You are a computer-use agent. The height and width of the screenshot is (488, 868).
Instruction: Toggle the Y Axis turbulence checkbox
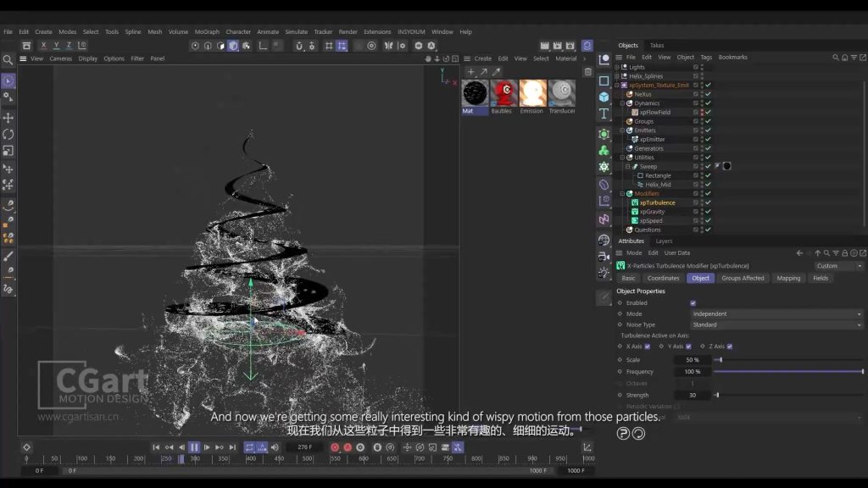[688, 347]
